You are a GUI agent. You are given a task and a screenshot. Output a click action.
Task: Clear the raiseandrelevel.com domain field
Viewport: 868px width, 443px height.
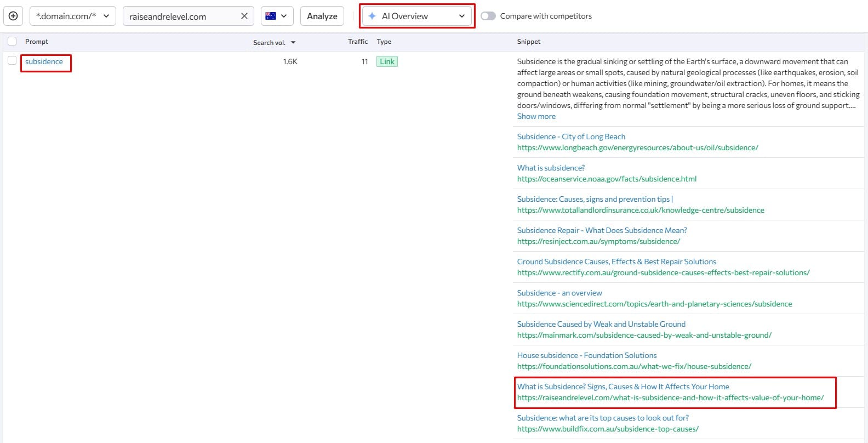pos(244,16)
